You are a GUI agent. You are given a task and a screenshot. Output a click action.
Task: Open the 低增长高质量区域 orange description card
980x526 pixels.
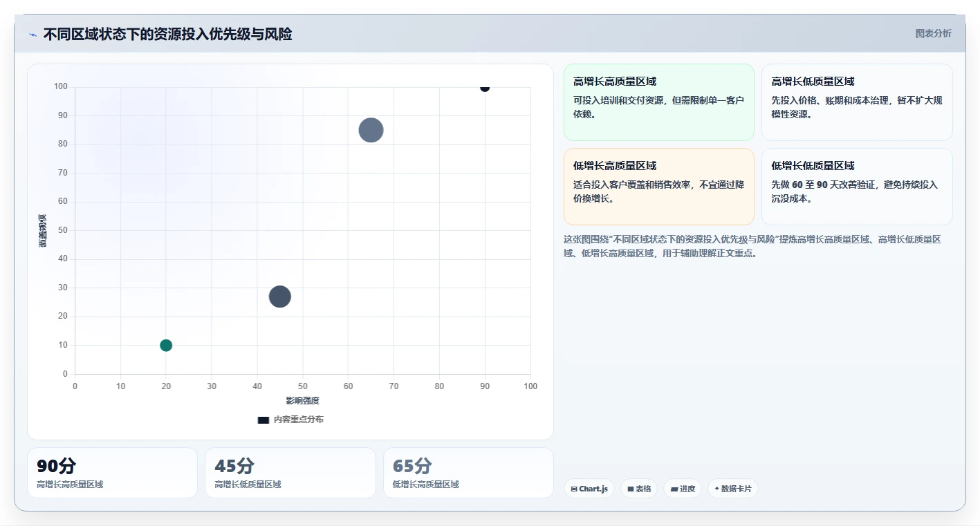pos(659,187)
